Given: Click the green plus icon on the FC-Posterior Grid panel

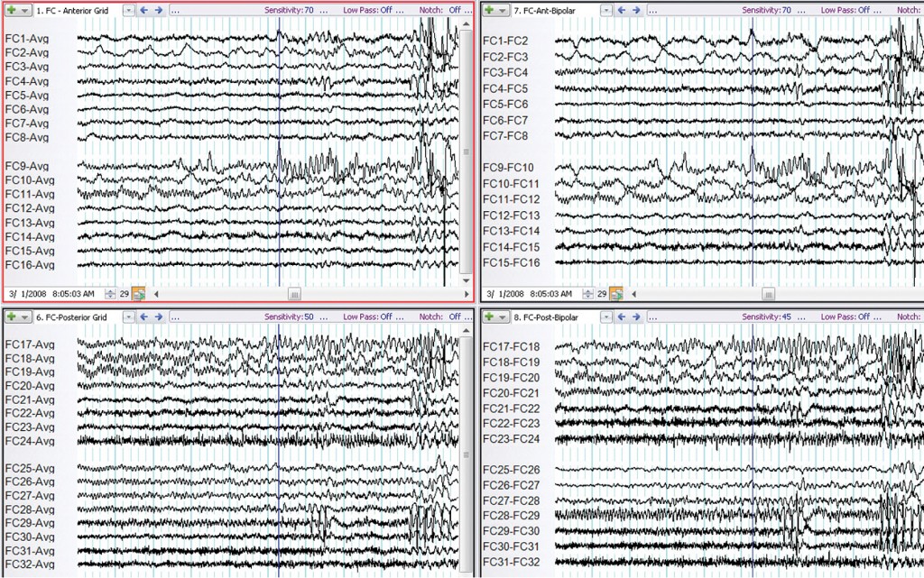Looking at the screenshot, I should click(11, 317).
